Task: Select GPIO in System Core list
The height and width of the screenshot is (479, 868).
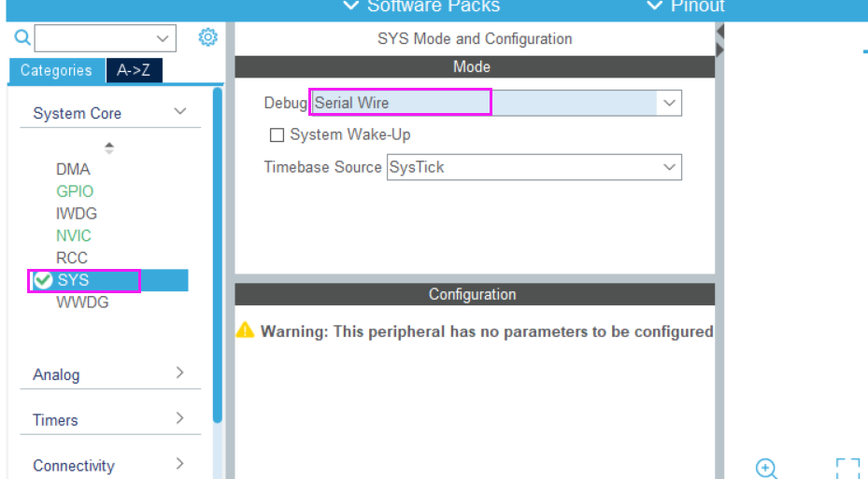Action: point(75,191)
